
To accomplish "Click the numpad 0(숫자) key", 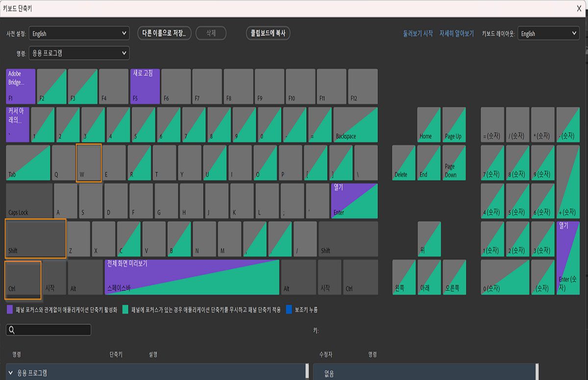I will pos(505,278).
